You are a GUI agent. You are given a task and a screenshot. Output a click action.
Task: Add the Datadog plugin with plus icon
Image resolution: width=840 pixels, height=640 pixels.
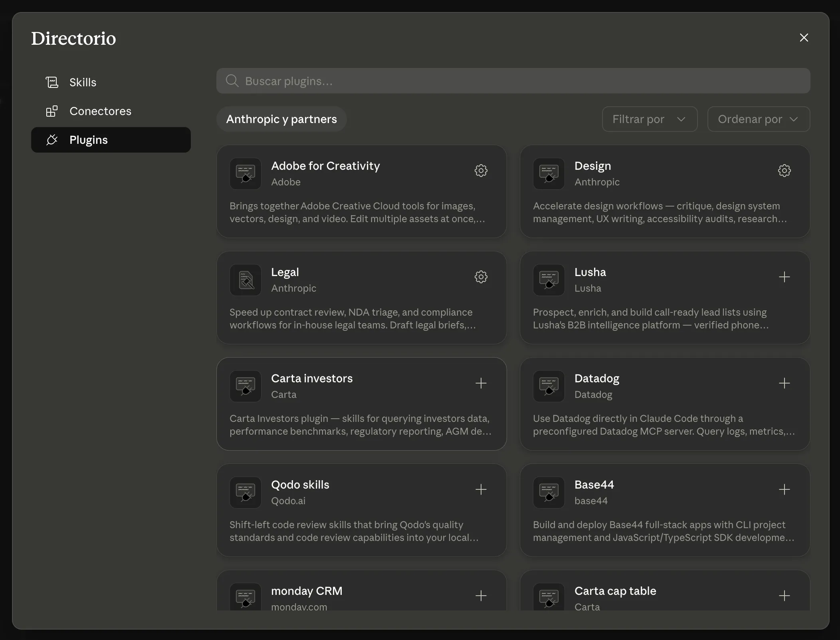coord(784,383)
